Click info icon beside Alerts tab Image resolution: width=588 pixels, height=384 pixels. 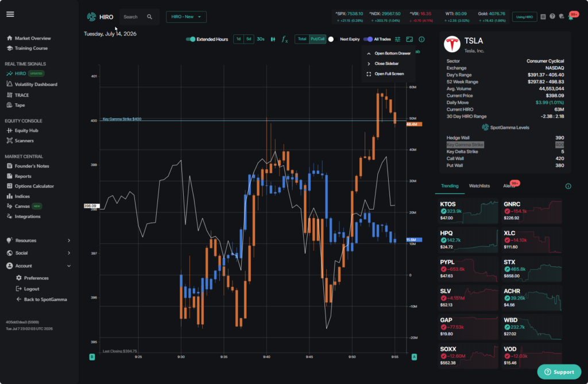(568, 187)
